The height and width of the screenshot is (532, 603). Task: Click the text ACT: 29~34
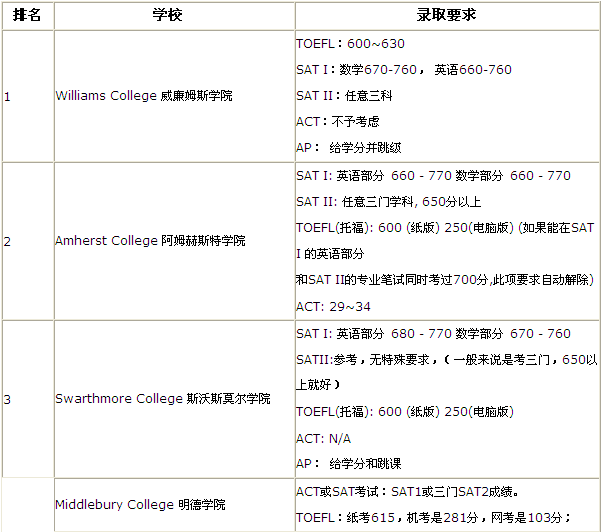333,307
